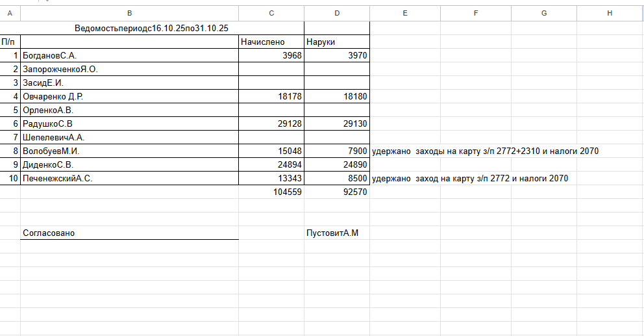This screenshot has width=644, height=336.
Task: Select the cell ПеченежскийА.С.
Action: 129,178
